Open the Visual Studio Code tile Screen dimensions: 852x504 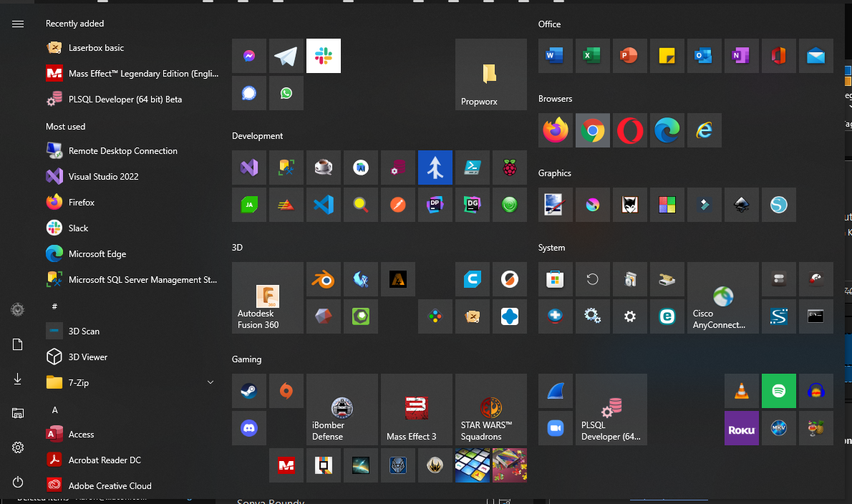tap(324, 205)
